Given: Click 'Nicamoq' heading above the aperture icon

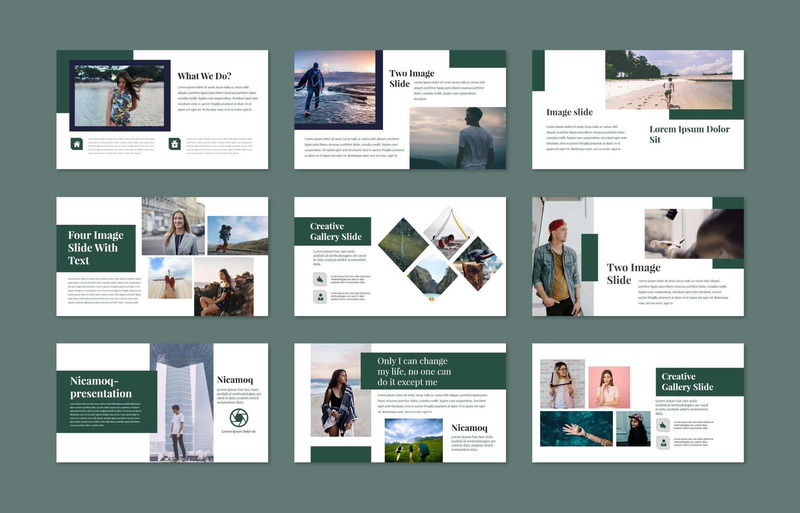Looking at the screenshot, I should tap(235, 380).
